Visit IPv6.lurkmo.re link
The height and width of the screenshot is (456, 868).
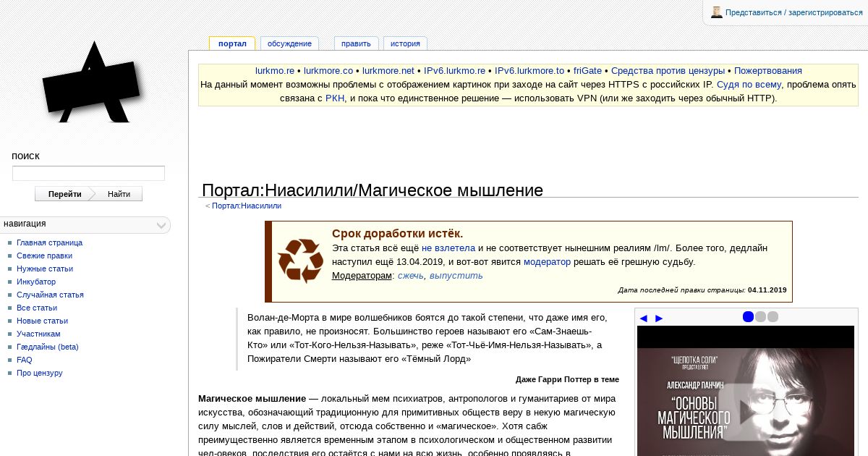(454, 71)
